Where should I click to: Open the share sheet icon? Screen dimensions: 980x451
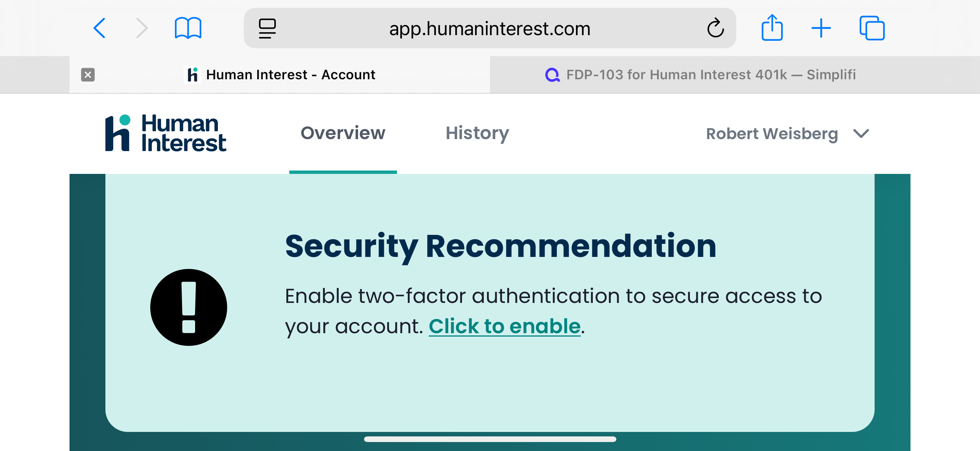click(772, 27)
